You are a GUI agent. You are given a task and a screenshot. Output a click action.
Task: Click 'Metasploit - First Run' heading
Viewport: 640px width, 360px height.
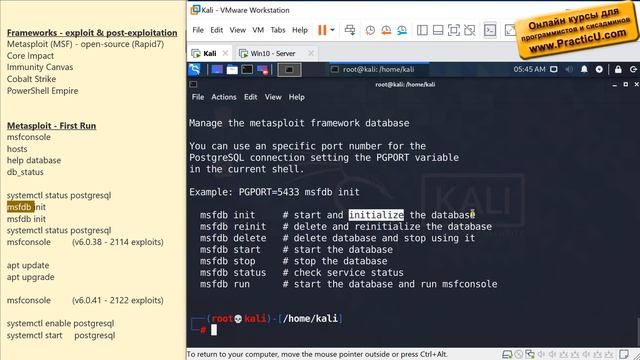coord(51,126)
